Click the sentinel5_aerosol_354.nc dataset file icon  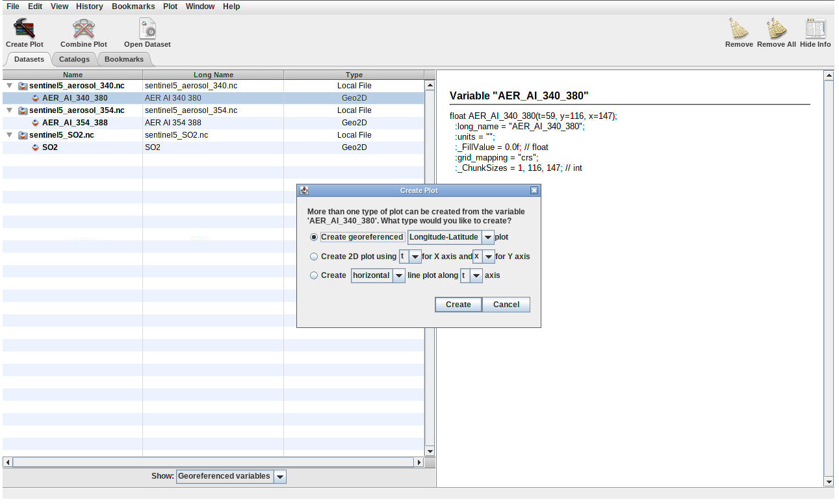[x=23, y=110]
